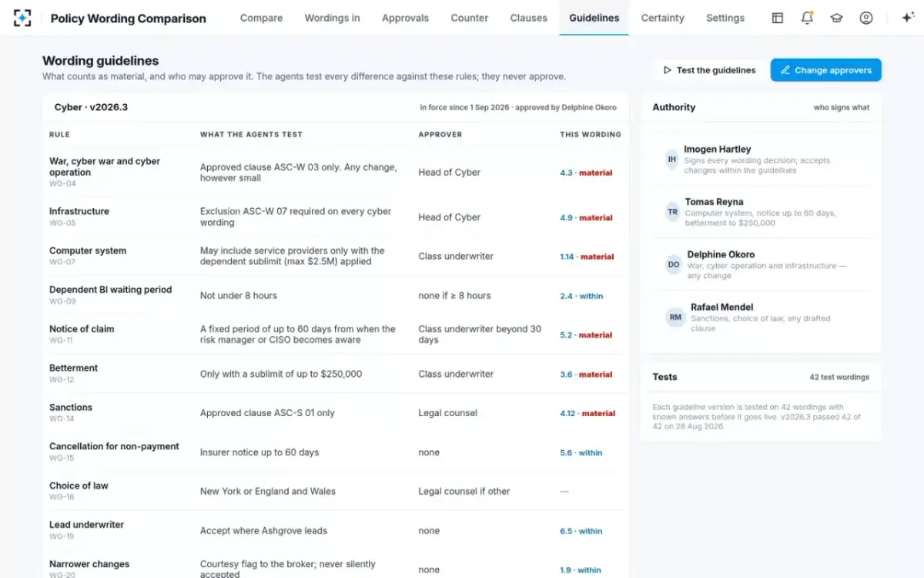924x578 pixels.
Task: Click the '42 test wordings' label
Action: pos(839,378)
